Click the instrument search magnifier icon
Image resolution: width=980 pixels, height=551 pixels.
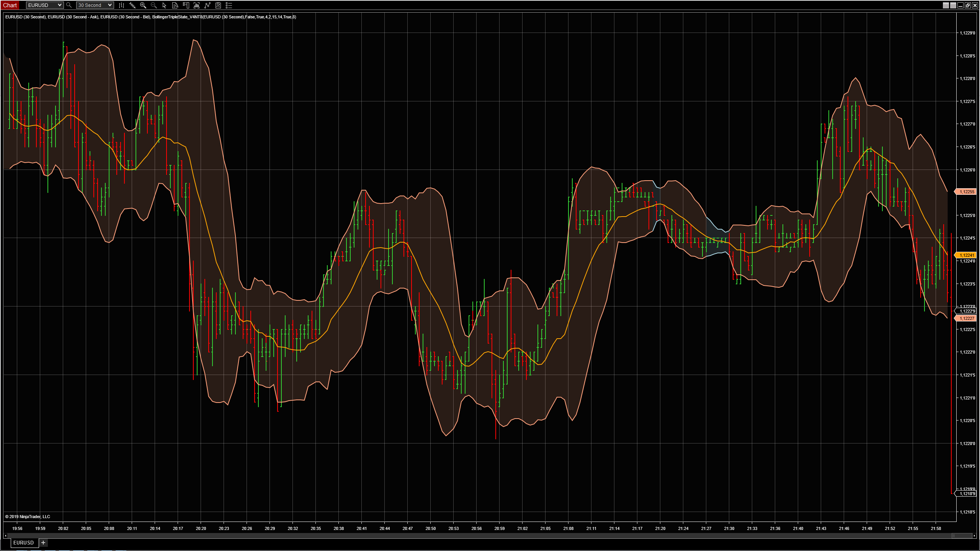point(69,5)
